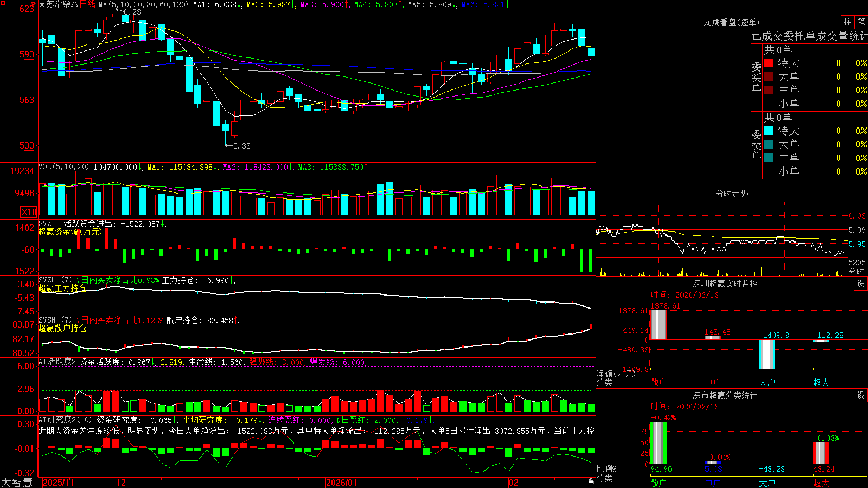Click the 委买单 section label
Screen dimensions: 868x488
(756, 78)
